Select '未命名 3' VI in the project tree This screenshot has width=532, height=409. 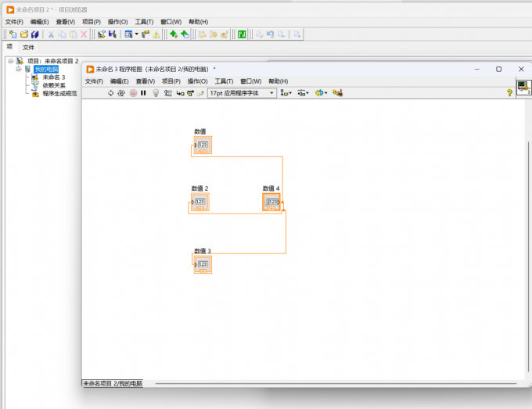54,77
